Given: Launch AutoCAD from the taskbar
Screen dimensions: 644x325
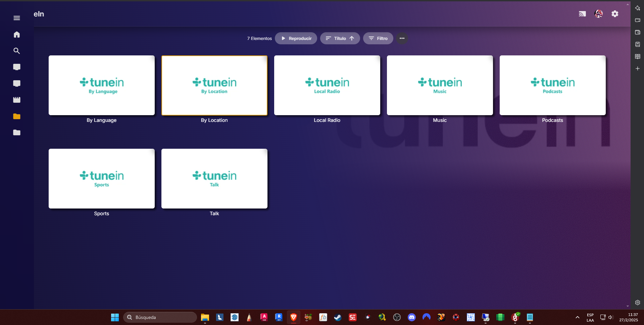Looking at the screenshot, I should point(264,317).
